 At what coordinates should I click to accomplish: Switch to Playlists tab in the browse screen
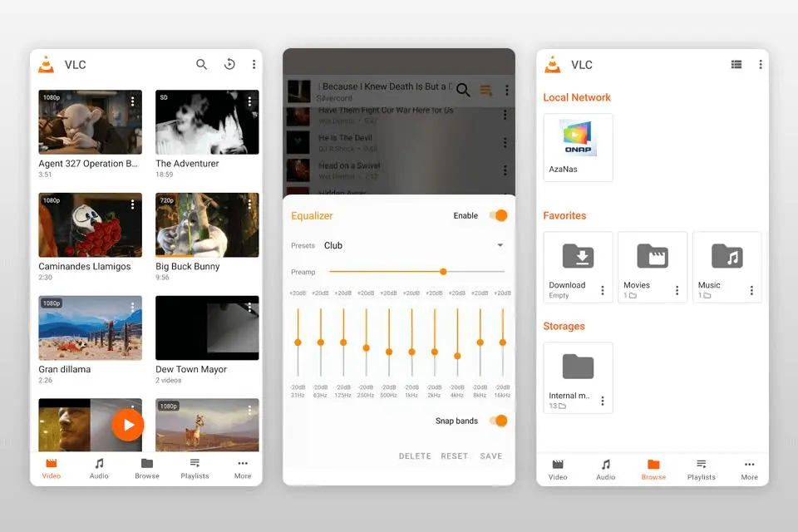(x=702, y=470)
